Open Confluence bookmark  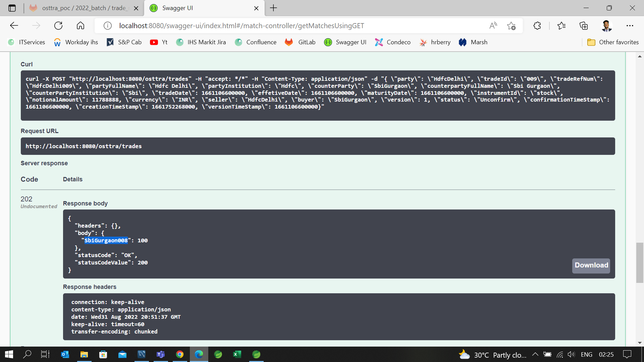[x=256, y=42]
